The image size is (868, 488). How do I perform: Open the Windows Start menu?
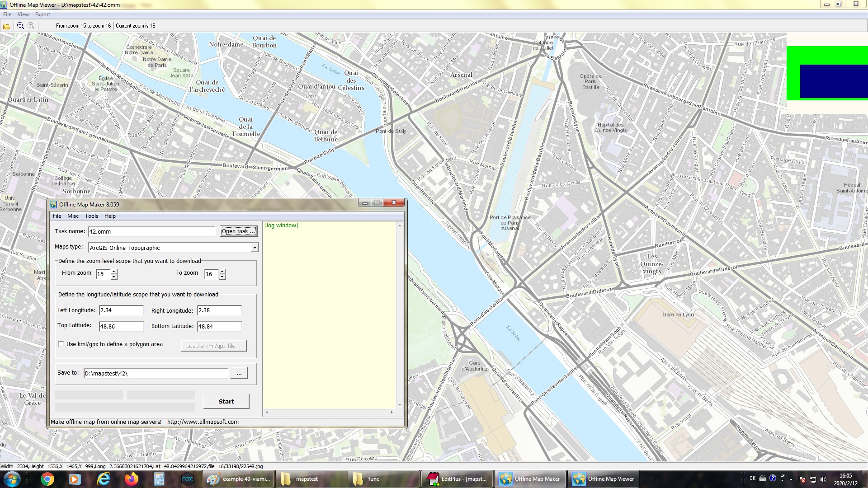coord(12,479)
